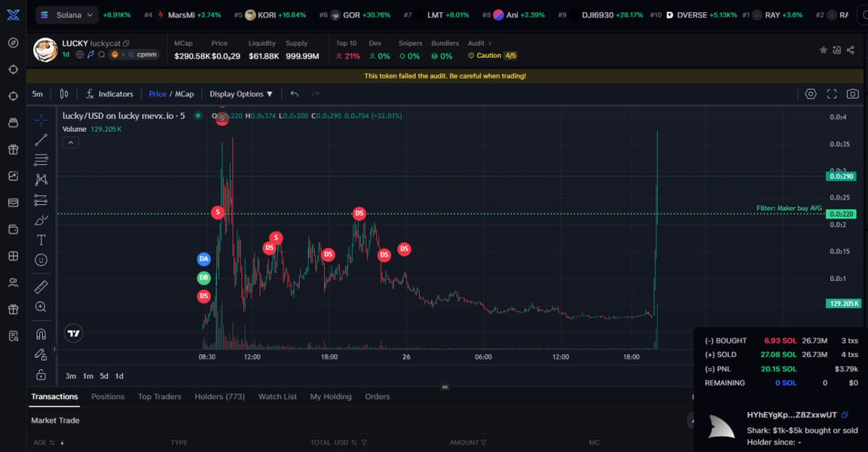Toggle magnet mode for drawings
Viewport: 868px width, 452px height.
(41, 334)
